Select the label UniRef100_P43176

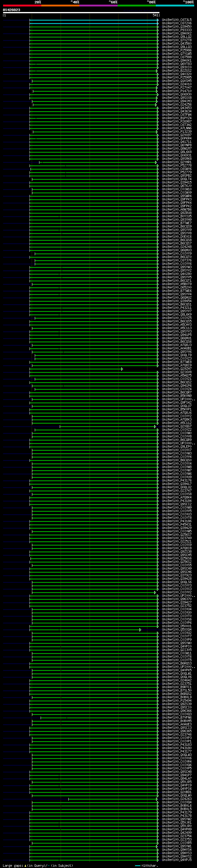(x=177, y=481)
